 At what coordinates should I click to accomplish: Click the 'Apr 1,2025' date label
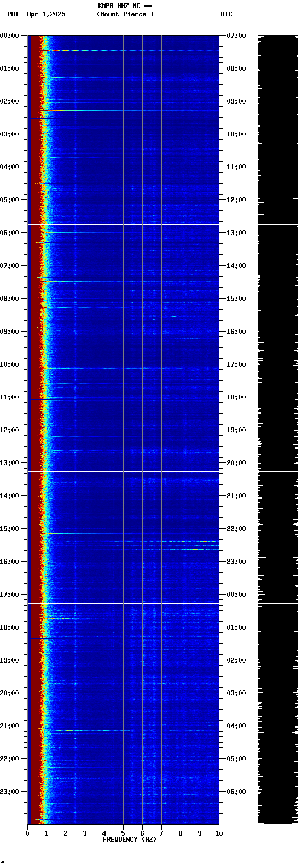[x=46, y=14]
